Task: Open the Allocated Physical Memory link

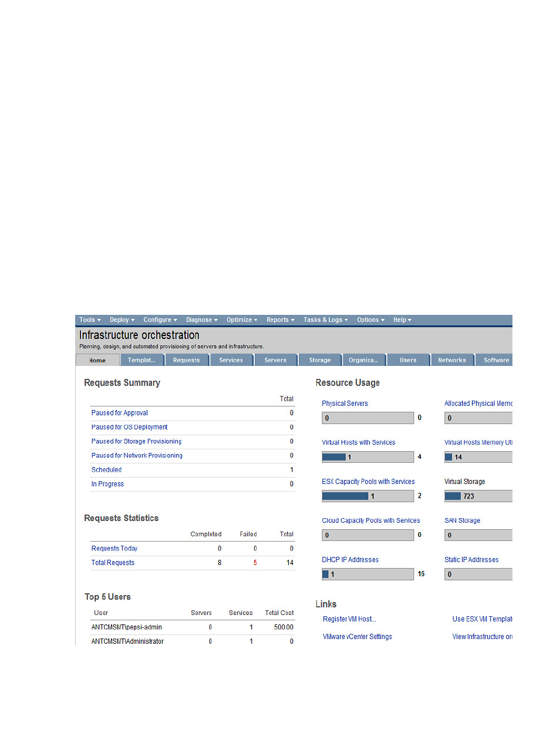Action: (x=478, y=404)
